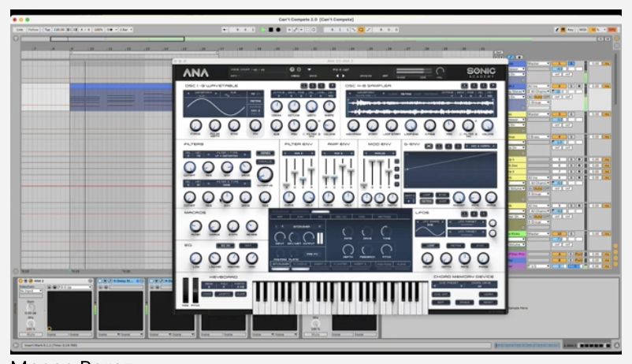Image resolution: width=632 pixels, height=364 pixels.
Task: Open the Filter Env preset dropdown
Action: 299,153
